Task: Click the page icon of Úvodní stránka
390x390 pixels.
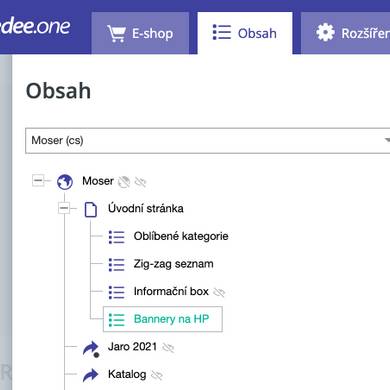Action: click(x=91, y=209)
